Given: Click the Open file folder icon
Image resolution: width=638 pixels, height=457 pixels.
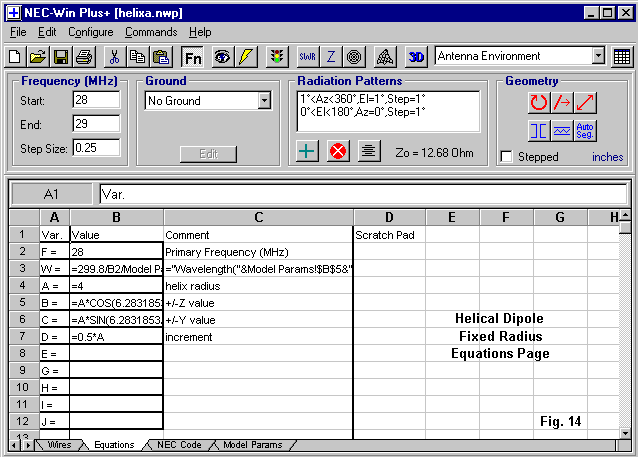Looking at the screenshot, I should point(37,57).
